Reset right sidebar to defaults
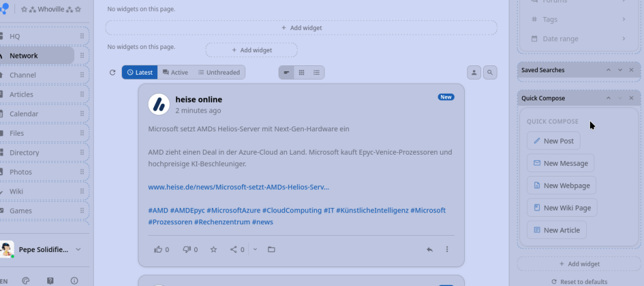The image size is (644, 286). pyautogui.click(x=579, y=282)
